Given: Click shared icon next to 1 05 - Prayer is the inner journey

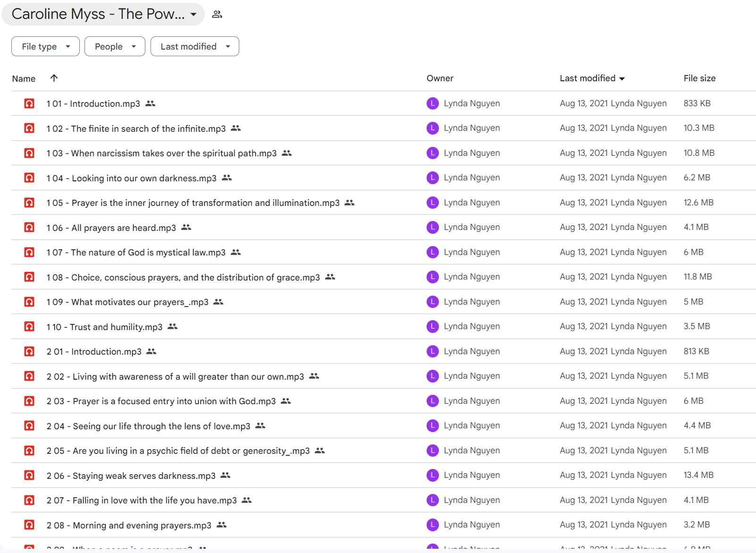Looking at the screenshot, I should [349, 203].
